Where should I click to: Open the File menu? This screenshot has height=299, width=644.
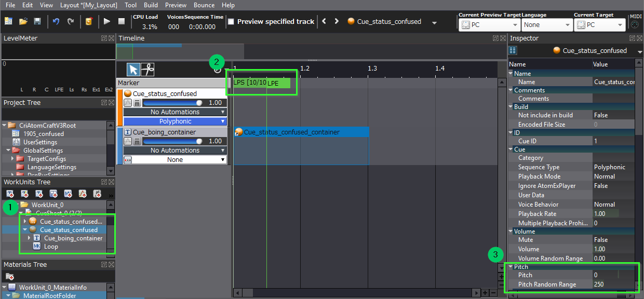tap(10, 5)
